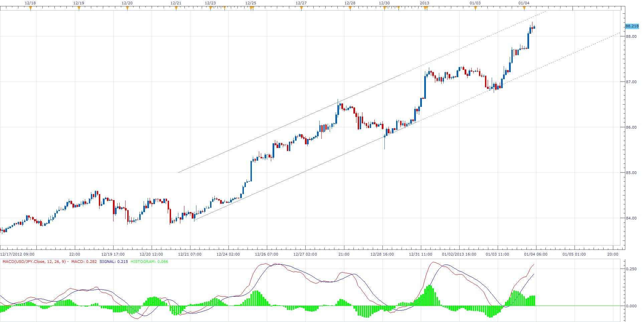Click the 0.250 MACD axis label
Image resolution: width=644 pixels, height=322 pixels.
click(x=631, y=269)
